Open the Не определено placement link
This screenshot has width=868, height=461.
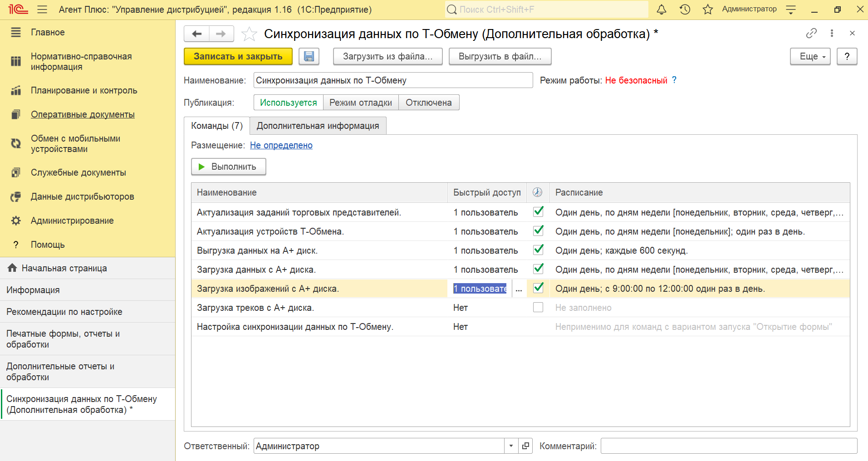[281, 145]
